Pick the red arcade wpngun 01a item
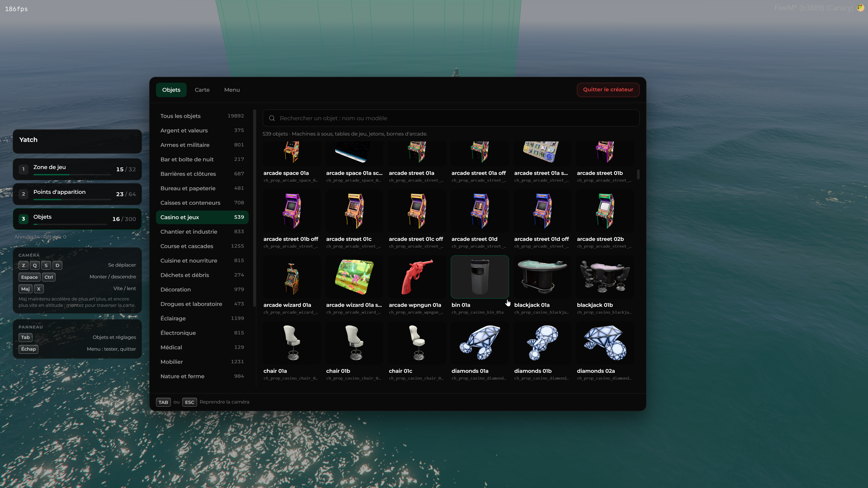This screenshot has height=488, width=868. pos(417,277)
